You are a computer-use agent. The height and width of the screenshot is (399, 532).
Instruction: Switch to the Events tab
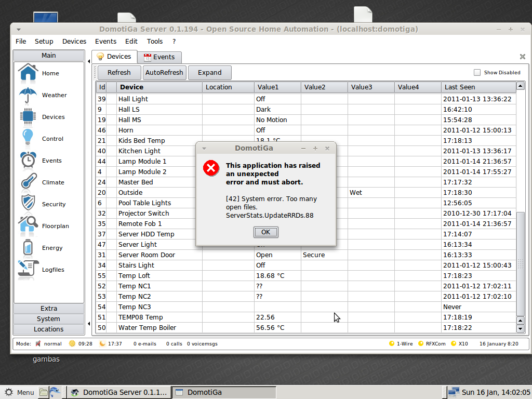click(x=159, y=57)
